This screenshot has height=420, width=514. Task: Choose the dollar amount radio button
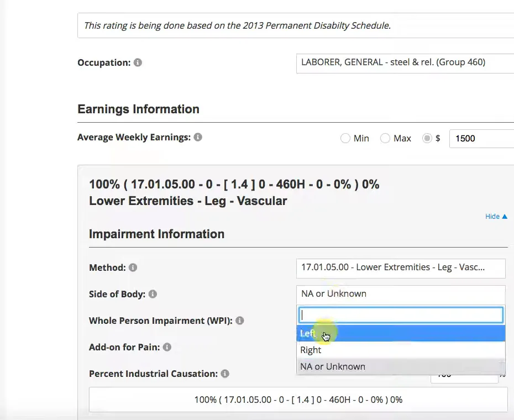click(x=427, y=138)
